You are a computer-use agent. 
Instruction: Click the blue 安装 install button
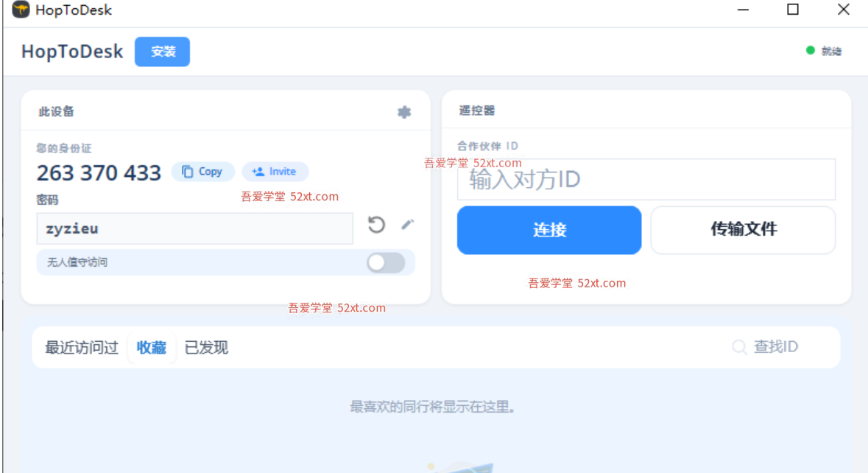coord(162,52)
